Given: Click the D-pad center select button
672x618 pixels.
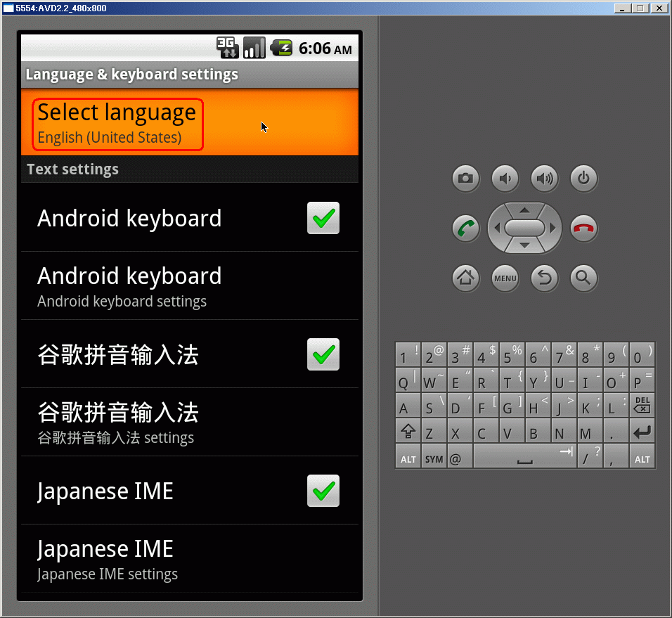Looking at the screenshot, I should (x=524, y=228).
